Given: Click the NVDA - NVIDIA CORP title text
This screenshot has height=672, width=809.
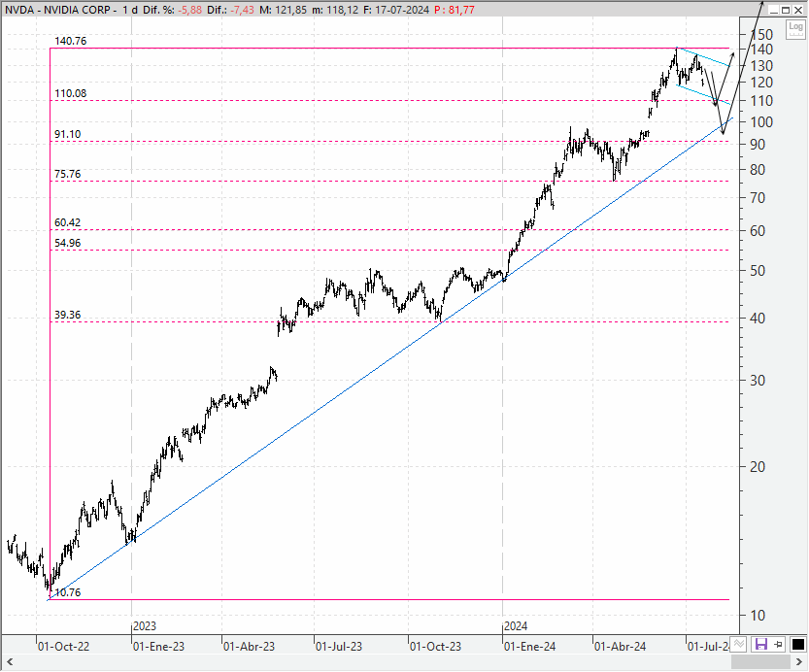Looking at the screenshot, I should coord(57,10).
